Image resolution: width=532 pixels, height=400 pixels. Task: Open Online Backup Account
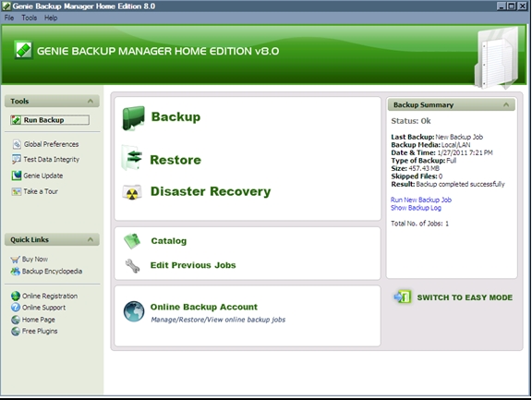point(204,307)
